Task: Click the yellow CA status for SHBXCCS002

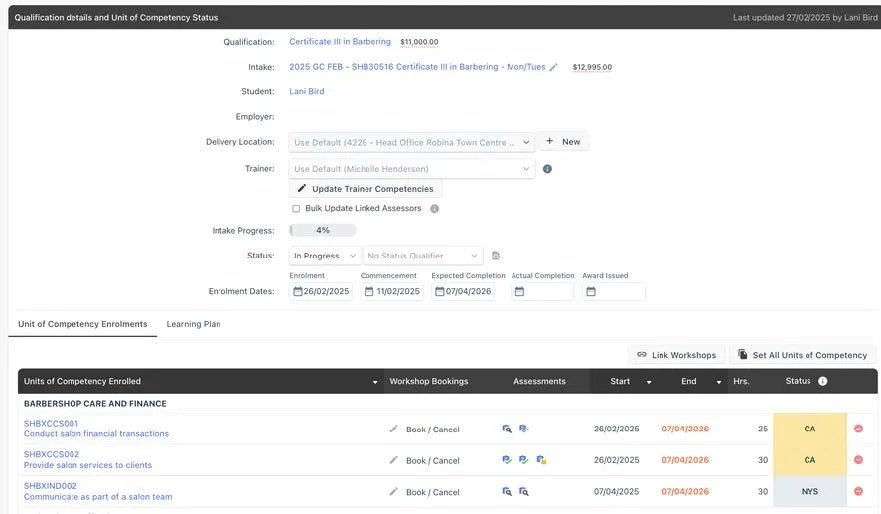Action: pyautogui.click(x=810, y=460)
